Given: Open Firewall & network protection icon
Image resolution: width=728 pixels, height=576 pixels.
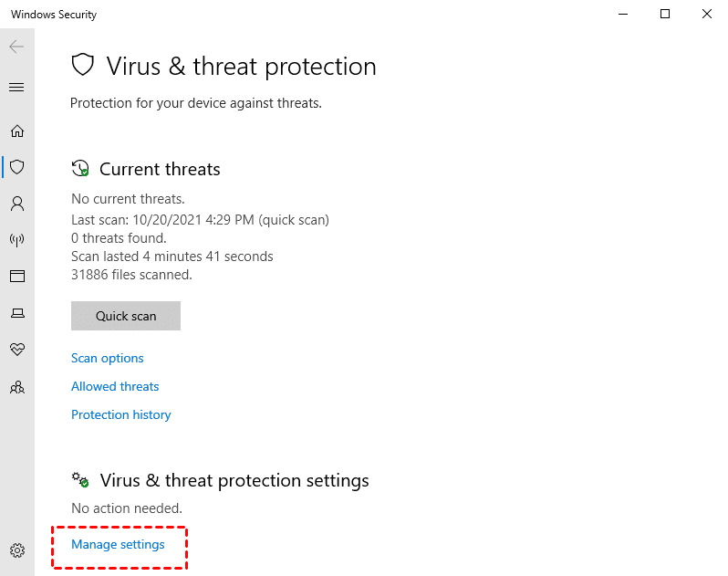Looking at the screenshot, I should [16, 240].
